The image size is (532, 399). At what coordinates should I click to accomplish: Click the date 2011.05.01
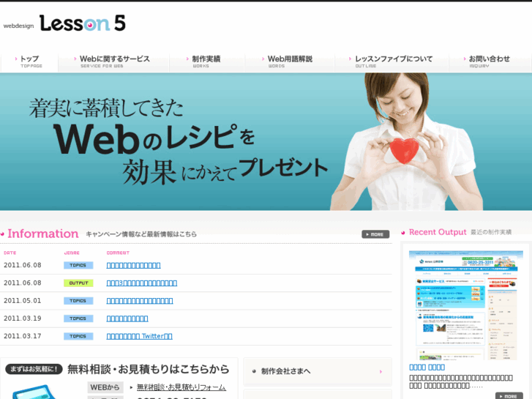(23, 301)
